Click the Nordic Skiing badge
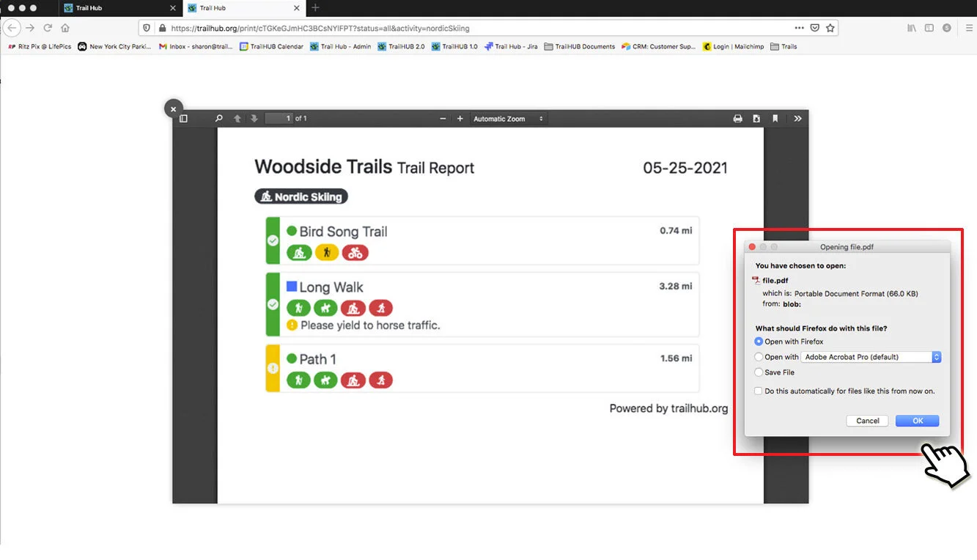The image size is (977, 560). 301,196
